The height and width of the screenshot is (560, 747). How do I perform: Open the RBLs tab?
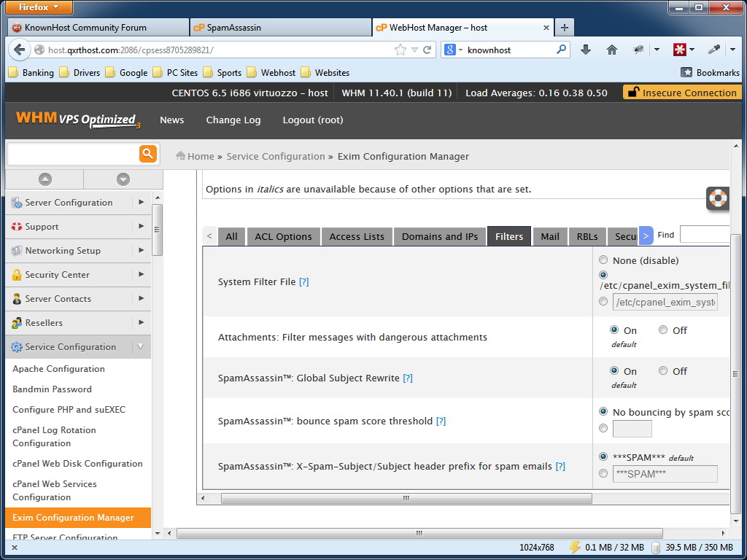(587, 236)
